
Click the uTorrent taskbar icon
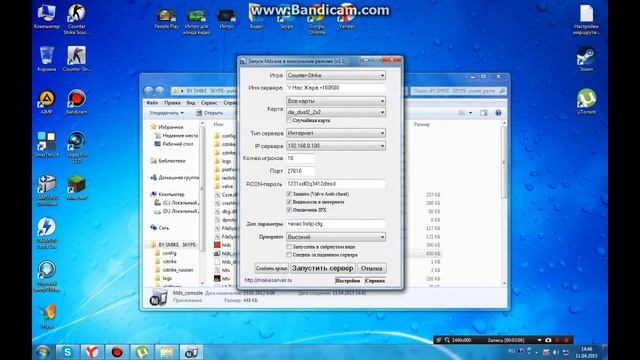click(x=142, y=352)
